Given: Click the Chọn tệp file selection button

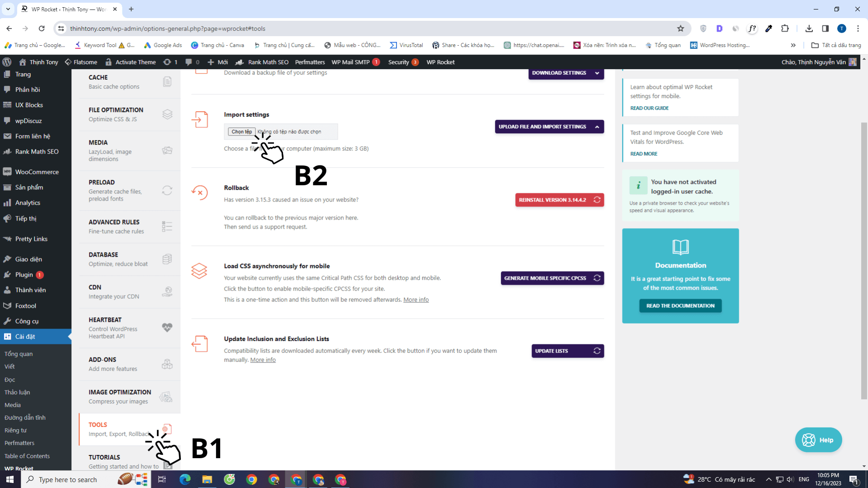Looking at the screenshot, I should pos(241,131).
